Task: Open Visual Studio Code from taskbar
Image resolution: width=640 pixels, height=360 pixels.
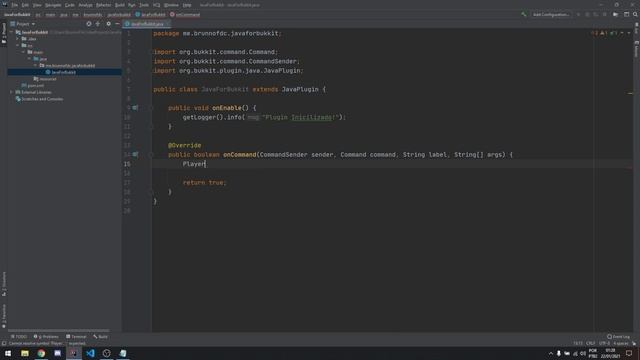Action: tap(90, 353)
